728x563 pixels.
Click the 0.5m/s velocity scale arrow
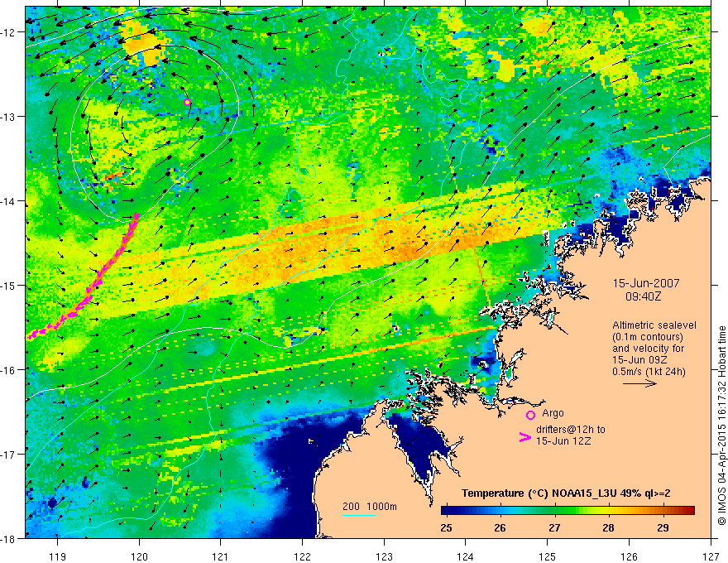[639, 383]
